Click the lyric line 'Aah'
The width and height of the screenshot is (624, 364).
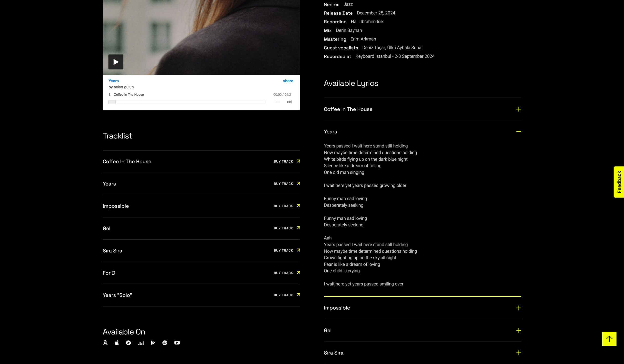(327, 238)
